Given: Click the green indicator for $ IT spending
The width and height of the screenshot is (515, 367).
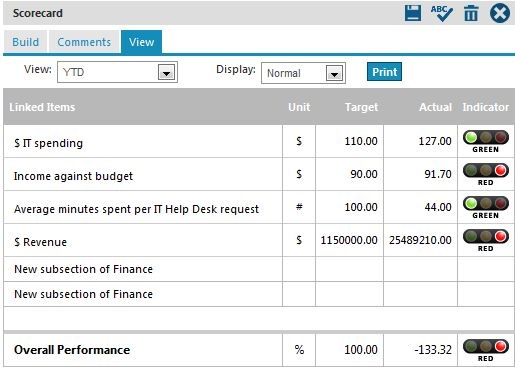Looking at the screenshot, I should pyautogui.click(x=486, y=141).
